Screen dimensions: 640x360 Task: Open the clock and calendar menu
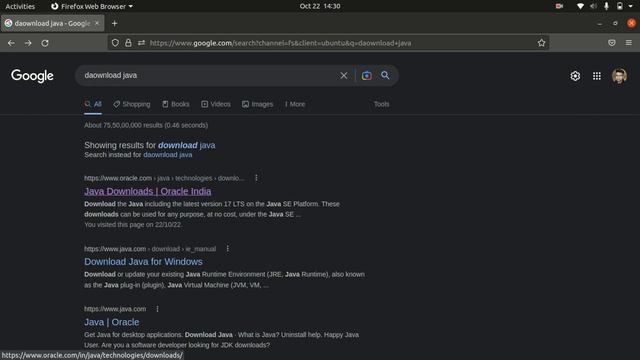click(320, 6)
